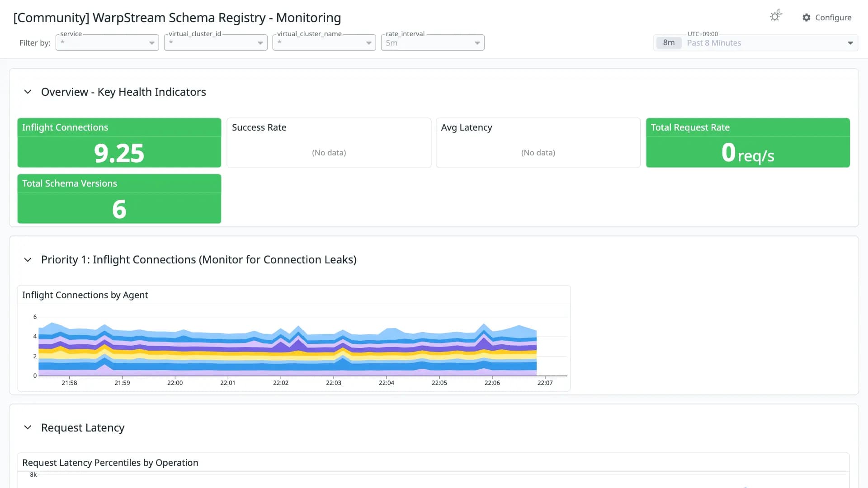
Task: Click the Configure gear icon
Action: click(x=806, y=17)
